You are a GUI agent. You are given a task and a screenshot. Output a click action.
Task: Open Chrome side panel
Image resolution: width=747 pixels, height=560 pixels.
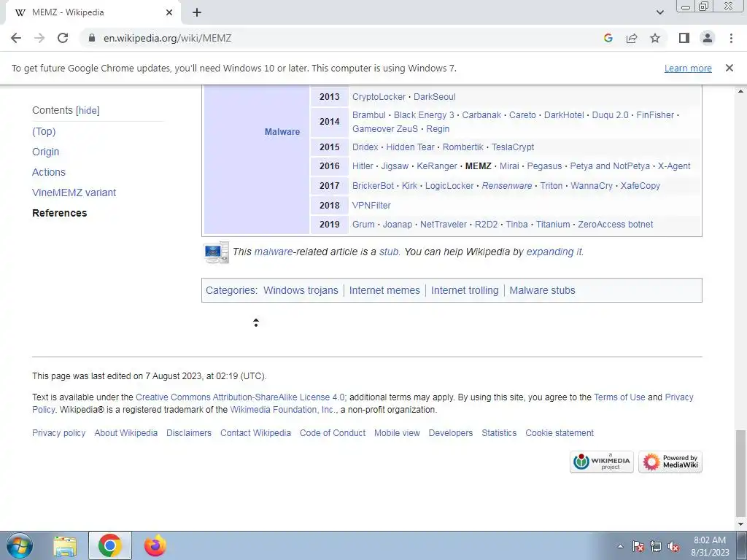coord(684,38)
